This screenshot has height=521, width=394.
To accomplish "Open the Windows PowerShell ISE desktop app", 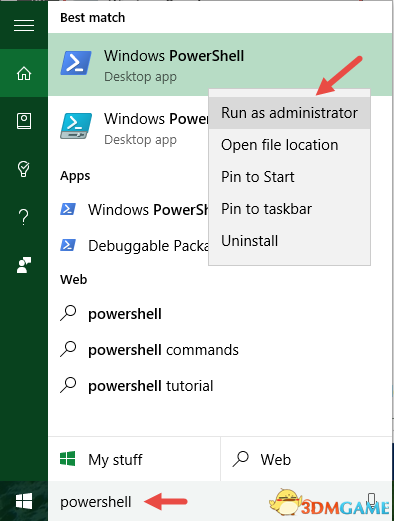I will point(128,128).
